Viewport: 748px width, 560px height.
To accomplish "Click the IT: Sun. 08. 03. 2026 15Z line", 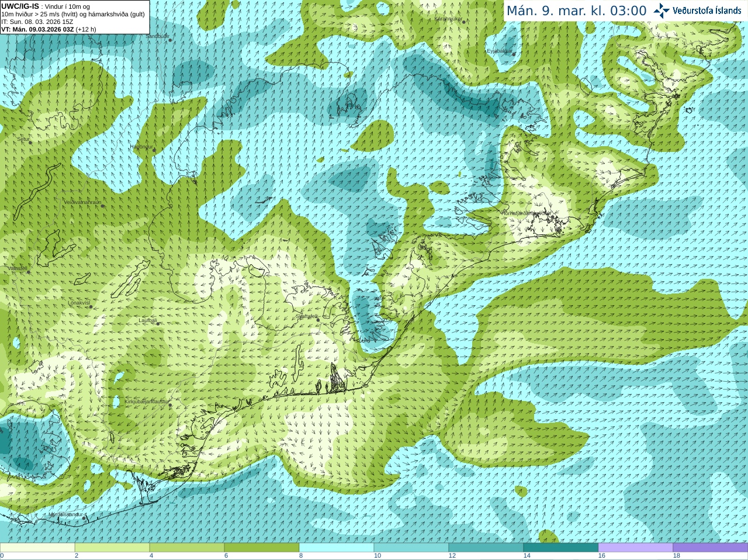I will click(x=37, y=22).
